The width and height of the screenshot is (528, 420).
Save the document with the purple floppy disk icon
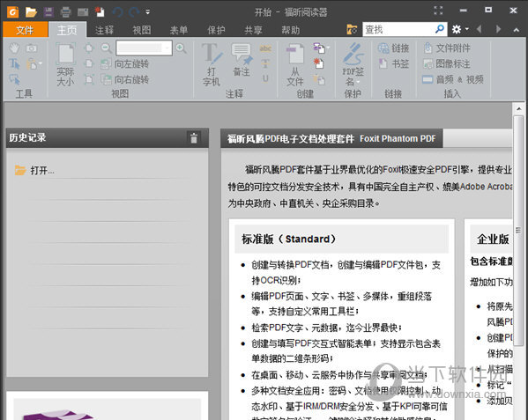(x=48, y=12)
